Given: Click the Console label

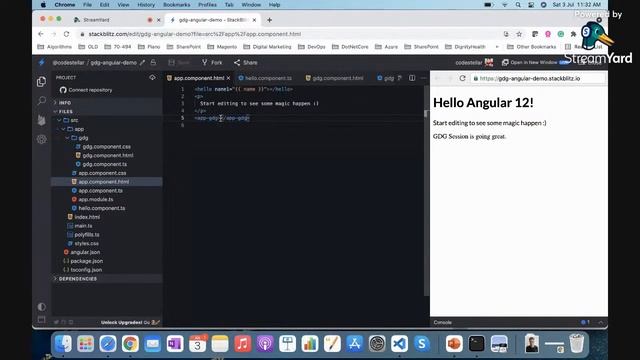Looking at the screenshot, I should point(442,322).
